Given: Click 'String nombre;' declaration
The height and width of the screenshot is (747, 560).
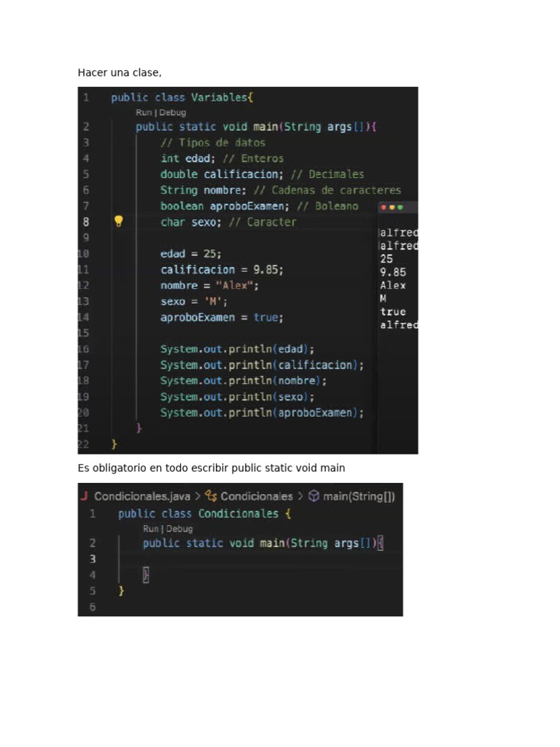Looking at the screenshot, I should tap(203, 190).
